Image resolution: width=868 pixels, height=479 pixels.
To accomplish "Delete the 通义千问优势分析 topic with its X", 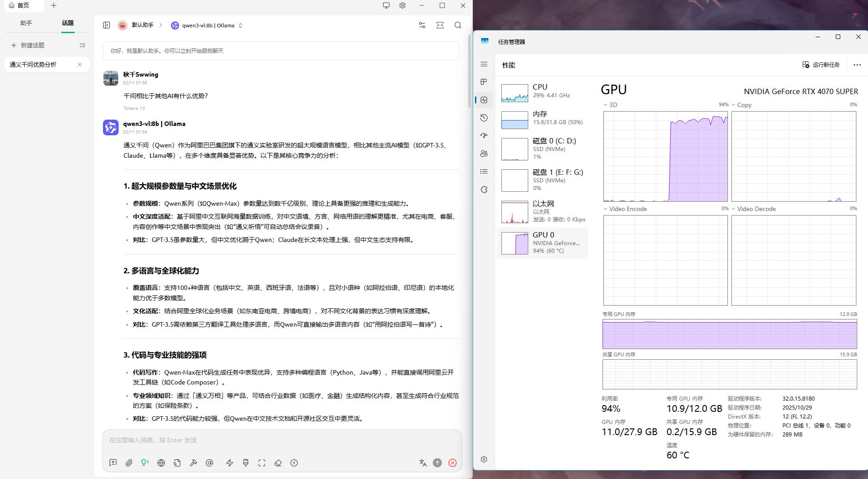I will pos(80,65).
